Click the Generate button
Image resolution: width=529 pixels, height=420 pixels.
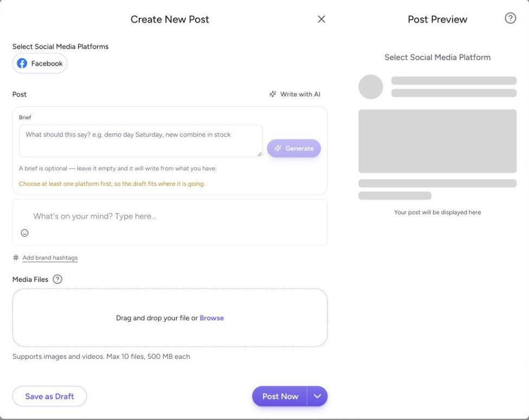(x=294, y=148)
